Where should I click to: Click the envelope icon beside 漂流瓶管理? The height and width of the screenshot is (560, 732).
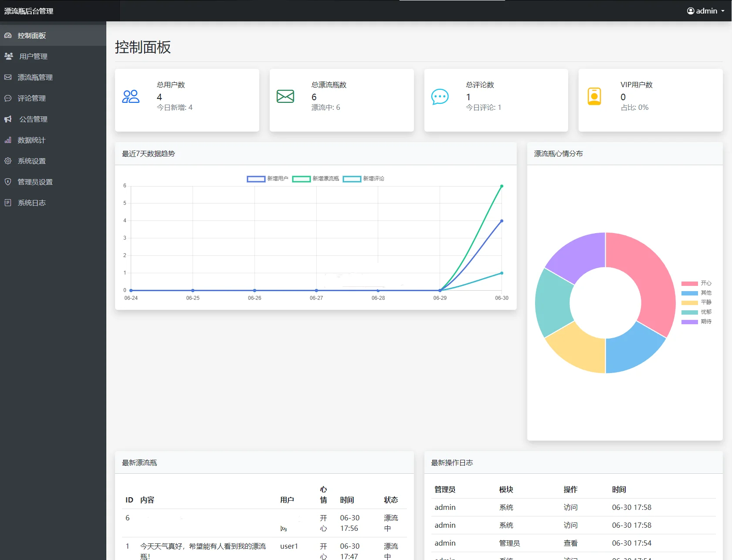click(8, 77)
